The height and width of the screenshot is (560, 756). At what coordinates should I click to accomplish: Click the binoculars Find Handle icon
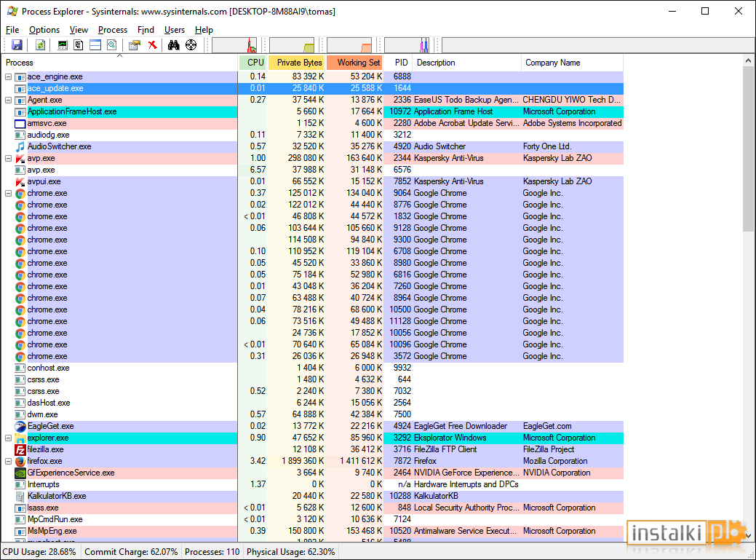click(x=174, y=45)
